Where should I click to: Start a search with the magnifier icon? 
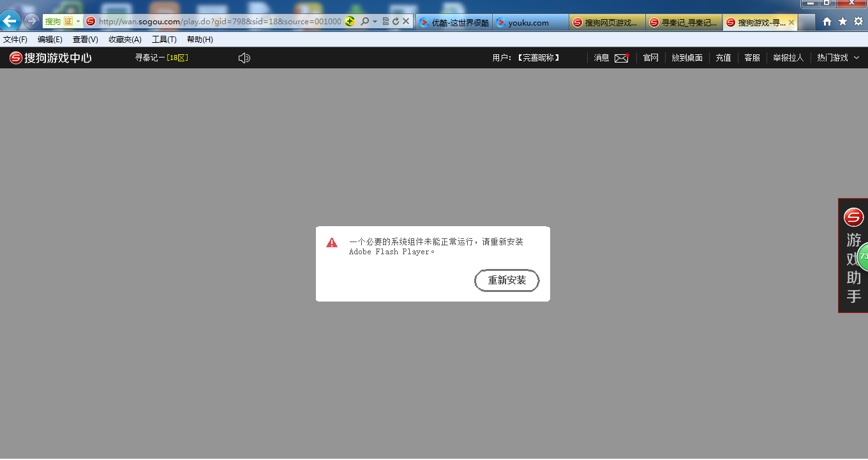pyautogui.click(x=364, y=20)
